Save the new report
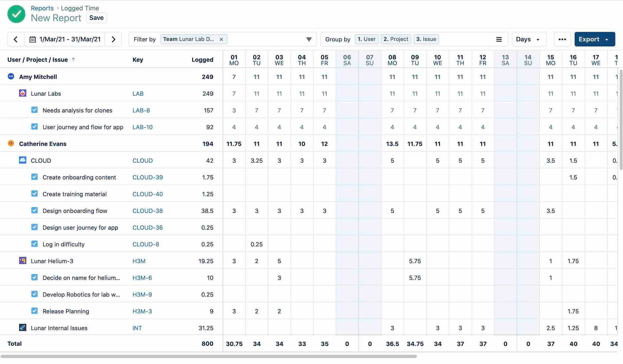This screenshot has height=364, width=623. click(x=96, y=18)
